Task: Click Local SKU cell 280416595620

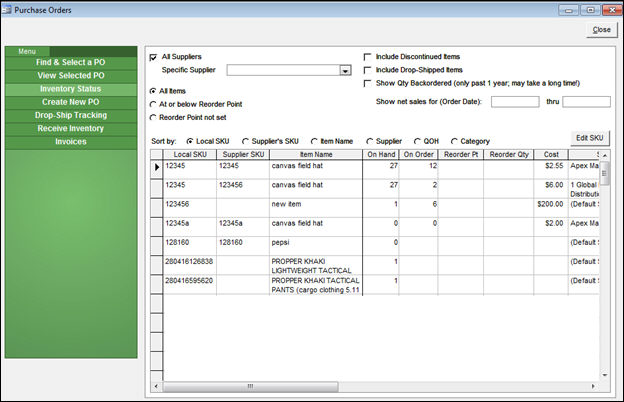Action: [190, 285]
